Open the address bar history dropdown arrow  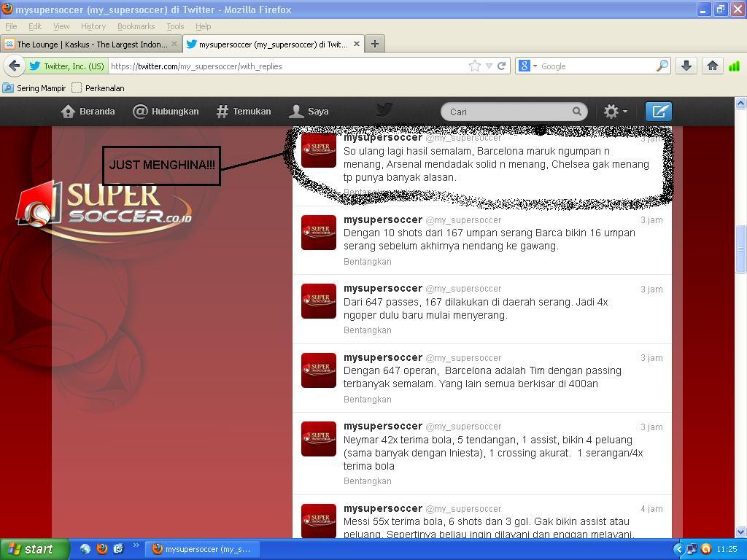pyautogui.click(x=489, y=66)
